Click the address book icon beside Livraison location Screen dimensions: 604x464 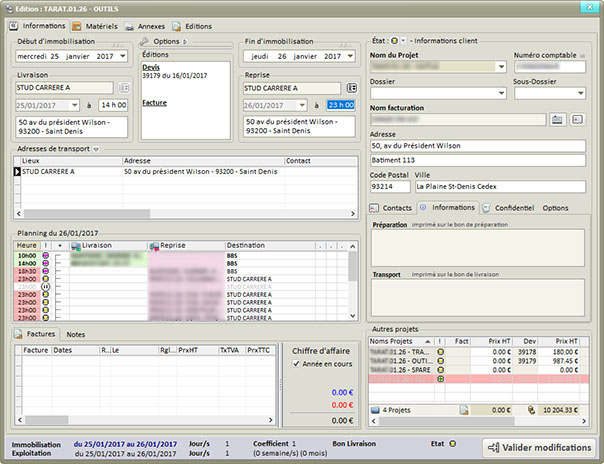124,88
